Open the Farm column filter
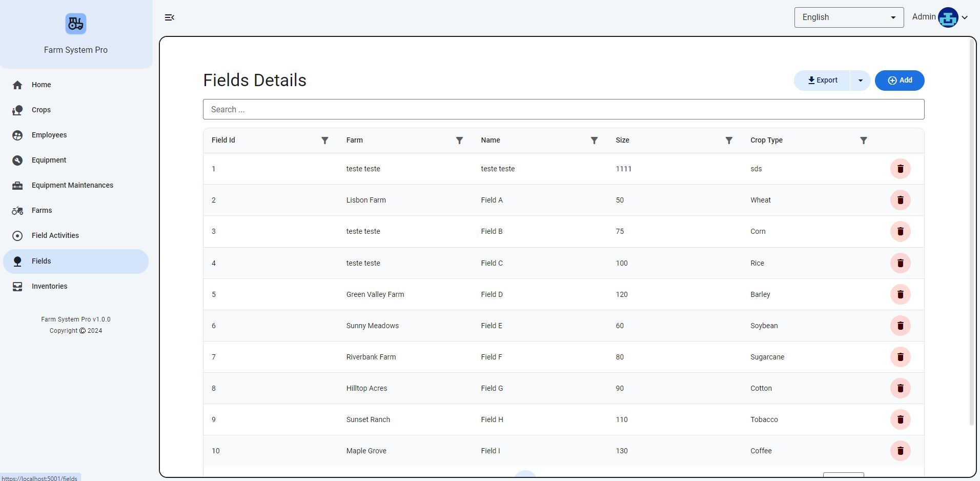 (x=459, y=141)
